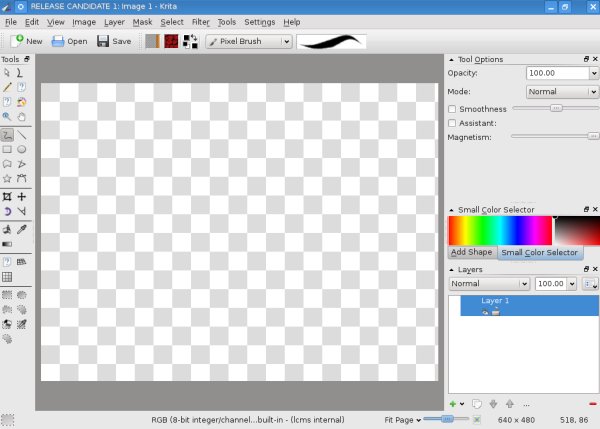The height and width of the screenshot is (429, 600).
Task: Select the crop tool
Action: (7, 197)
